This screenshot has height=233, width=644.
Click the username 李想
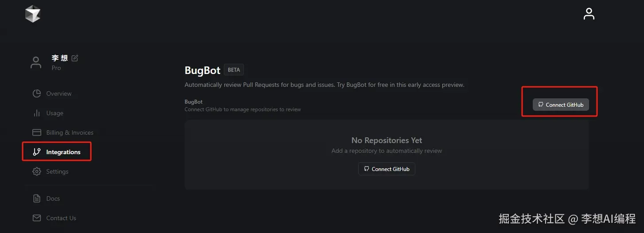[60, 58]
